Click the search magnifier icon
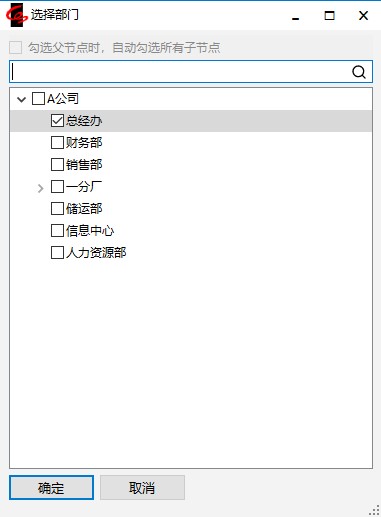The height and width of the screenshot is (517, 381). [x=359, y=72]
